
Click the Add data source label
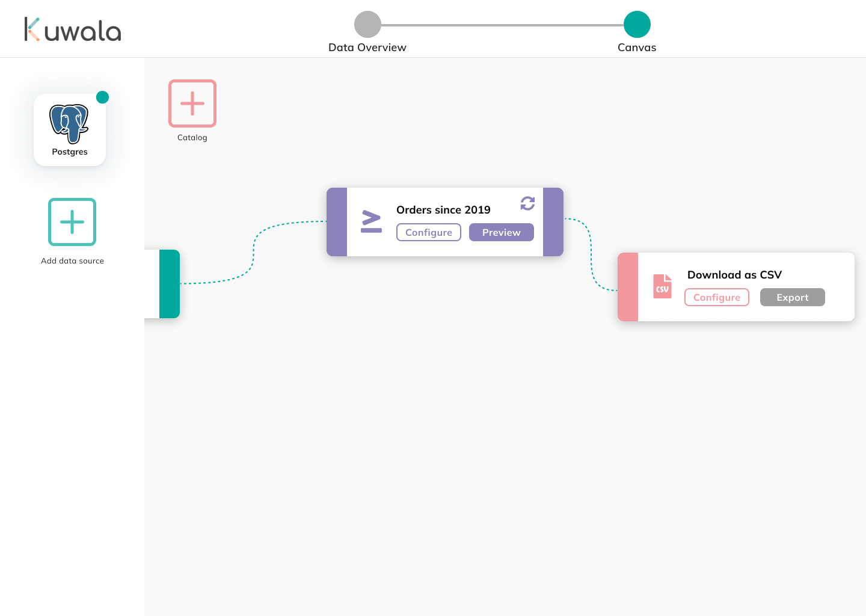tap(72, 261)
